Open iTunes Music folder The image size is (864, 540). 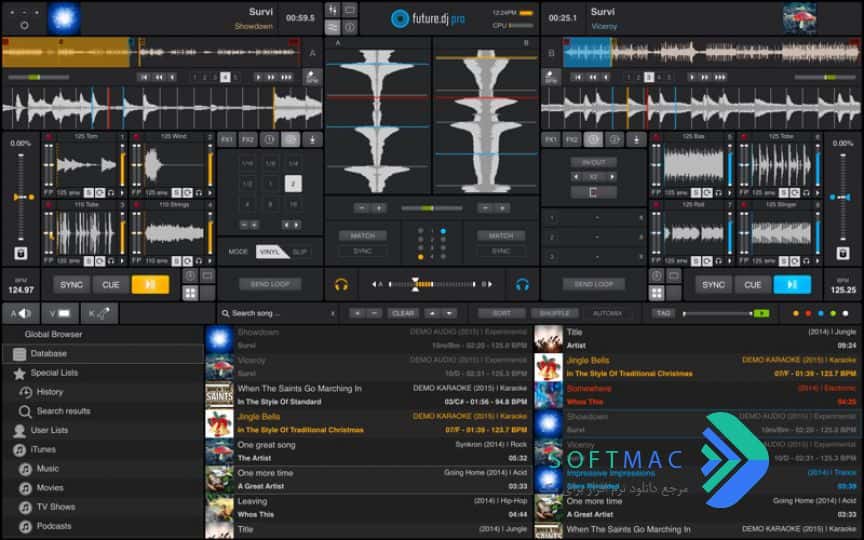[47, 469]
